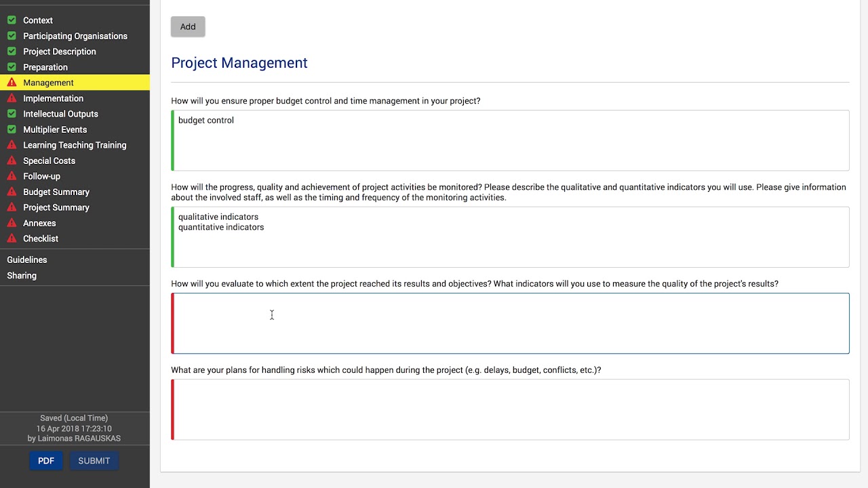Open the Sharing link
This screenshot has width=868, height=488.
tap(22, 275)
